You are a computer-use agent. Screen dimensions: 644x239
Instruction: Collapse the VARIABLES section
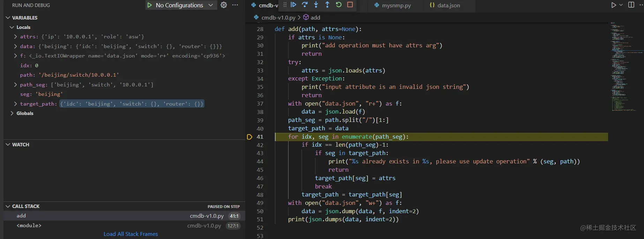[x=8, y=18]
